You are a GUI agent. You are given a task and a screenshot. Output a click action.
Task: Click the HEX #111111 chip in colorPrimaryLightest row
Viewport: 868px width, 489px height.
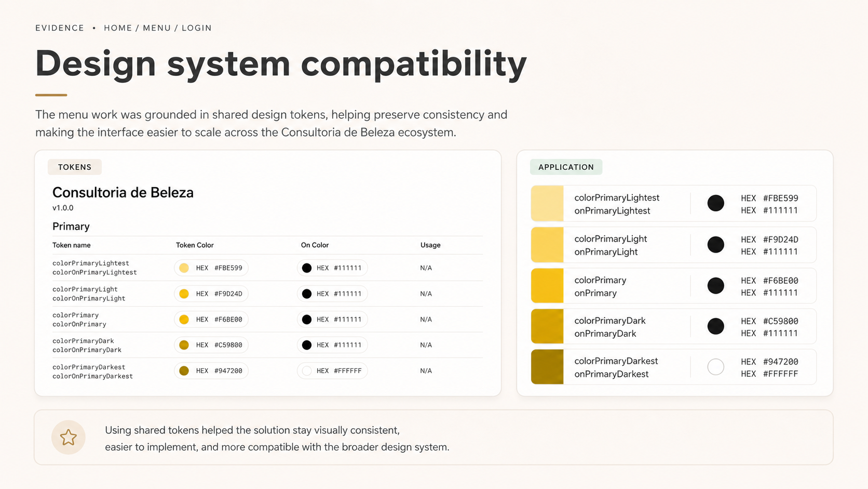(x=332, y=268)
